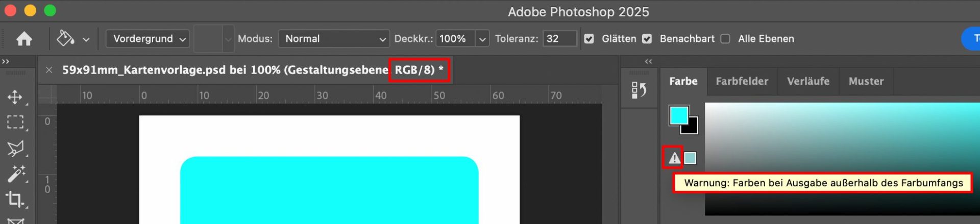This screenshot has width=980, height=224.
Task: Select the Magic Wand tool
Action: [15, 173]
